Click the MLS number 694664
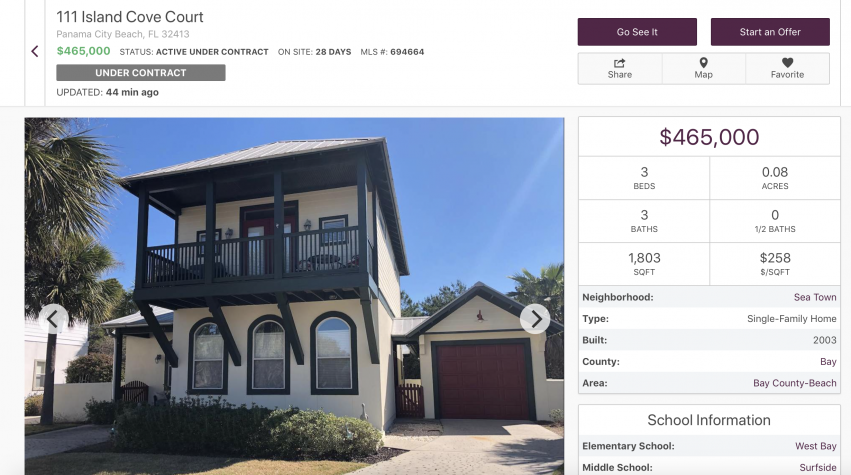851x475 pixels. pyautogui.click(x=407, y=52)
